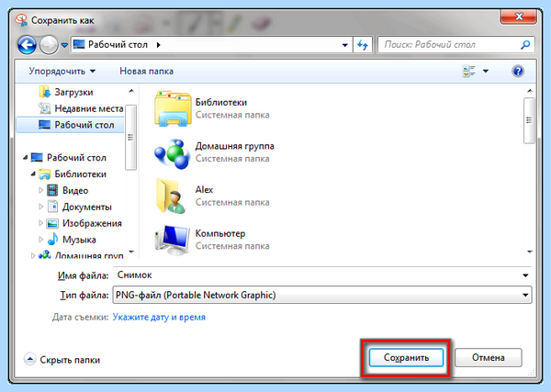Click the file list scroll up arrow
Image resolution: width=551 pixels, height=392 pixels.
[529, 91]
